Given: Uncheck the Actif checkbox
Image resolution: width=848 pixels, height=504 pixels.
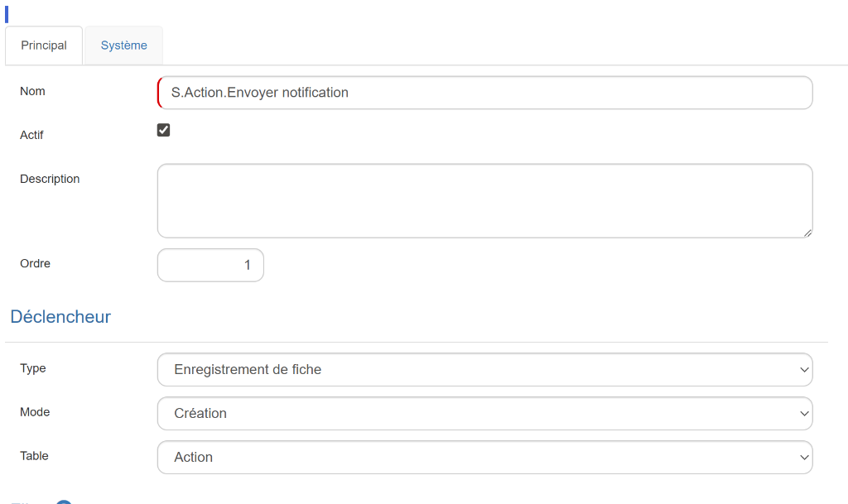Looking at the screenshot, I should pos(164,130).
